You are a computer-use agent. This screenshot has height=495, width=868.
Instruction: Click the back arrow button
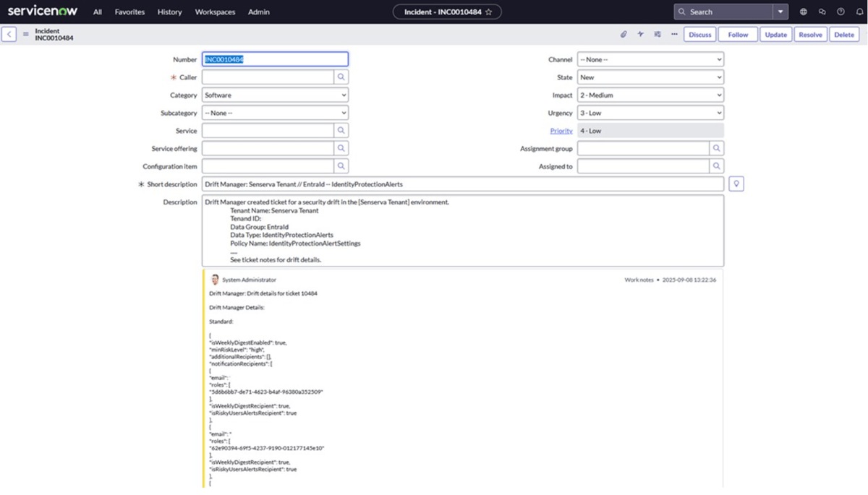tap(9, 34)
